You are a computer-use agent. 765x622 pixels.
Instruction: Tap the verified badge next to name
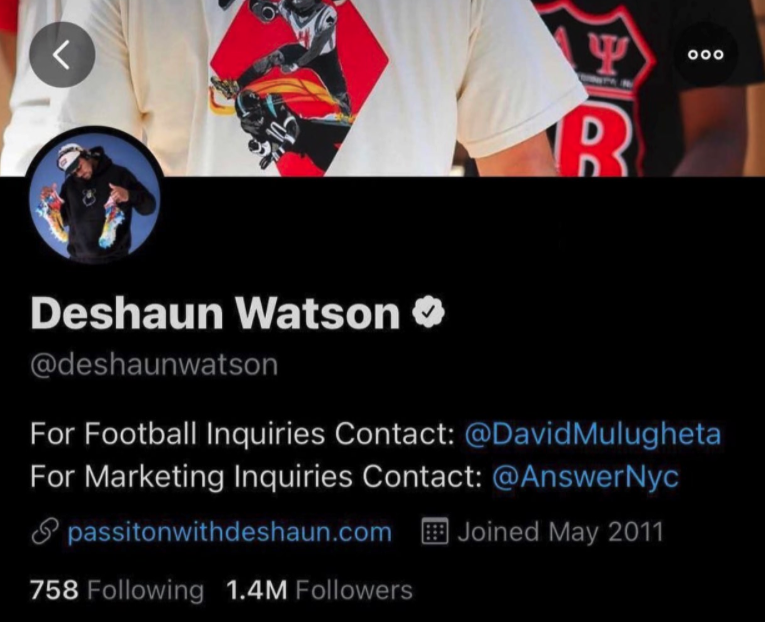[x=428, y=313]
